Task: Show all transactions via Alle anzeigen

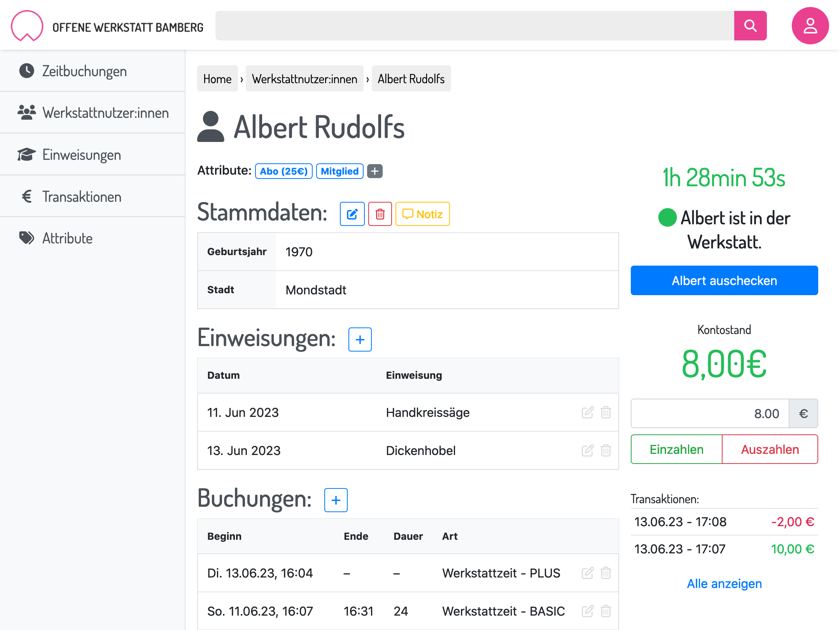Action: tap(724, 583)
